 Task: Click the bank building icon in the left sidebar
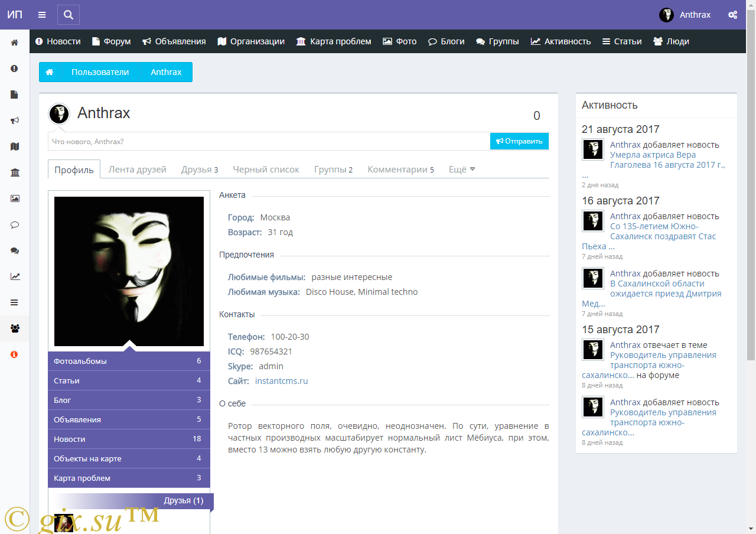(15, 172)
